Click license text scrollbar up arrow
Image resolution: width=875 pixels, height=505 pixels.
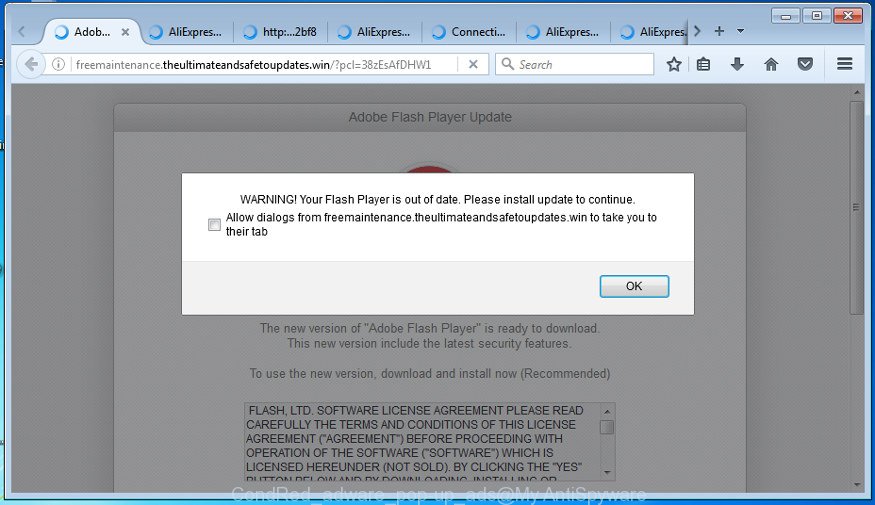coord(607,411)
